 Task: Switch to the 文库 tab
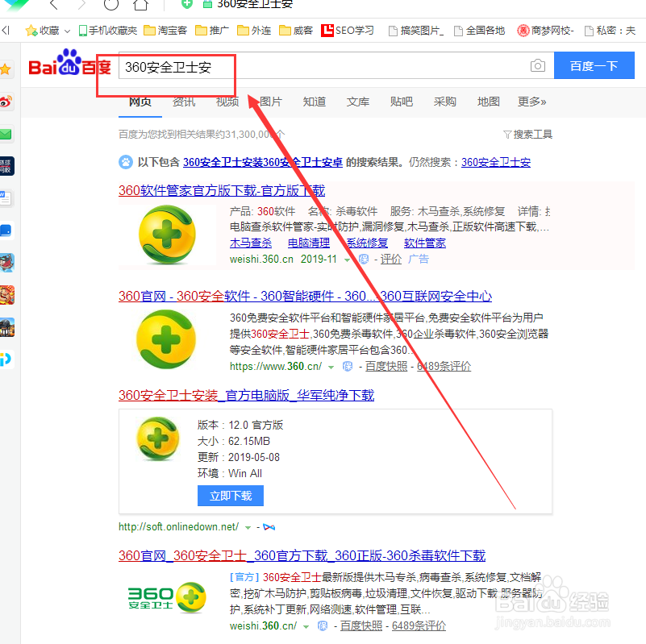(358, 102)
